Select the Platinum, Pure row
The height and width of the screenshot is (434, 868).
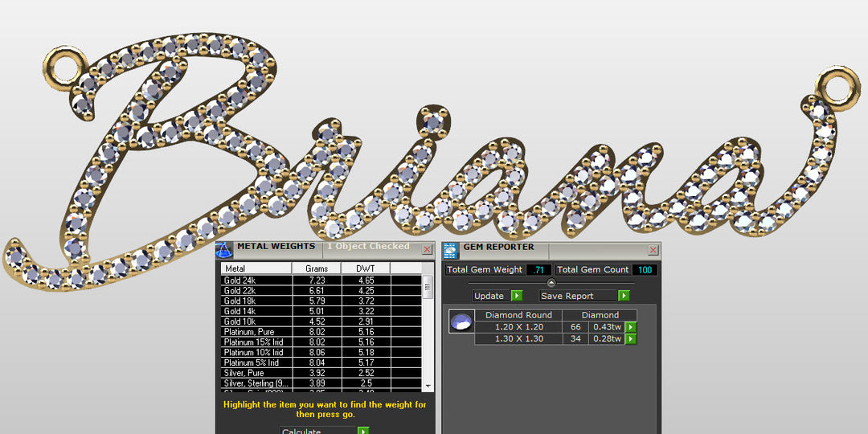(321, 332)
